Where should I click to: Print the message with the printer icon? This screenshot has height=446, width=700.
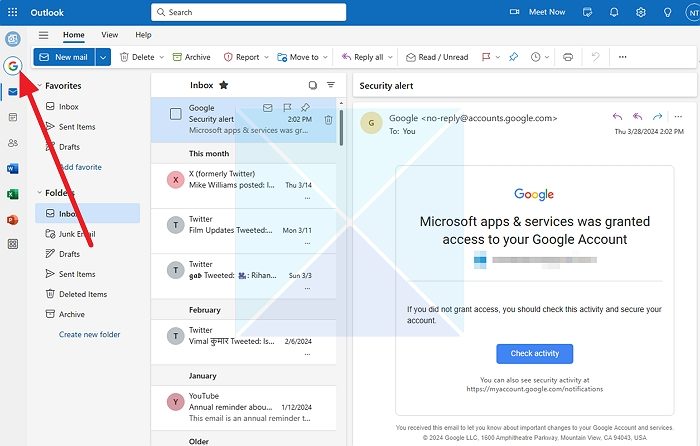[568, 57]
